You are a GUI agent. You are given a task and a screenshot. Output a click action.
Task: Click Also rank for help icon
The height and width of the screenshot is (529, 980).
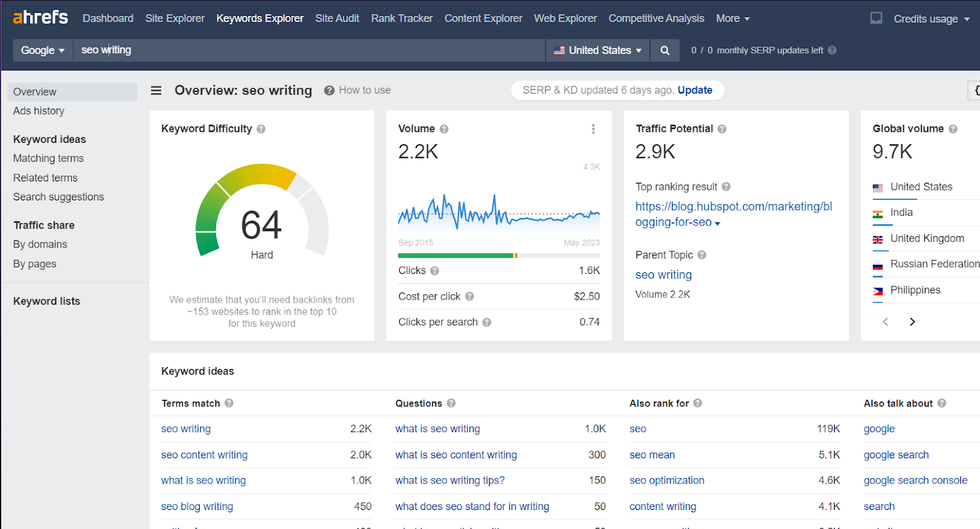pos(698,403)
